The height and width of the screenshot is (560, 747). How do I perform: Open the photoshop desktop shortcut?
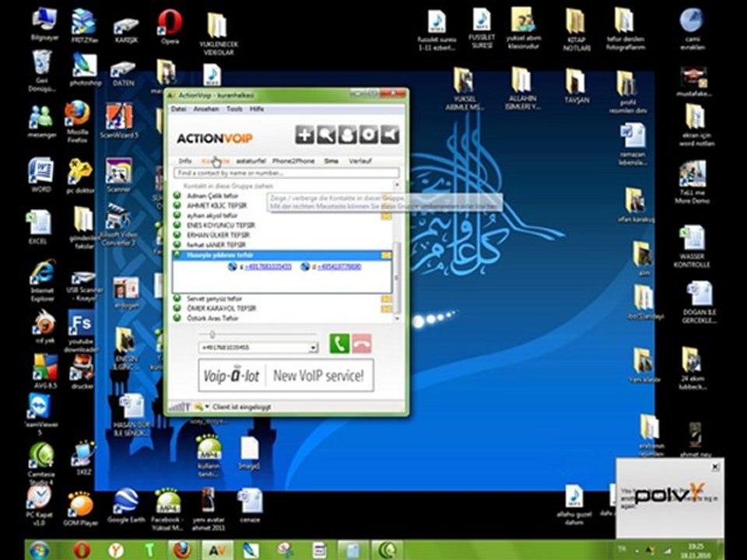[86, 71]
